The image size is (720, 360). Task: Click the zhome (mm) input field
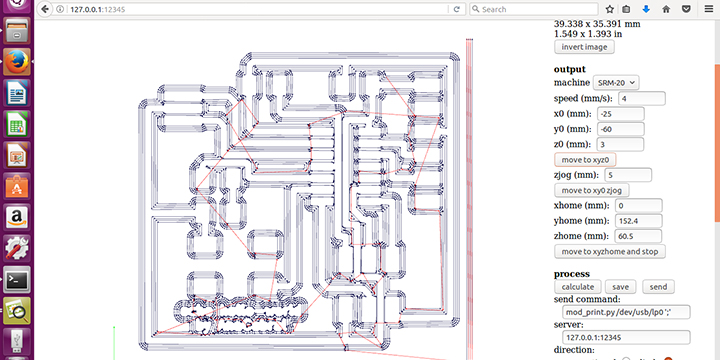(638, 236)
